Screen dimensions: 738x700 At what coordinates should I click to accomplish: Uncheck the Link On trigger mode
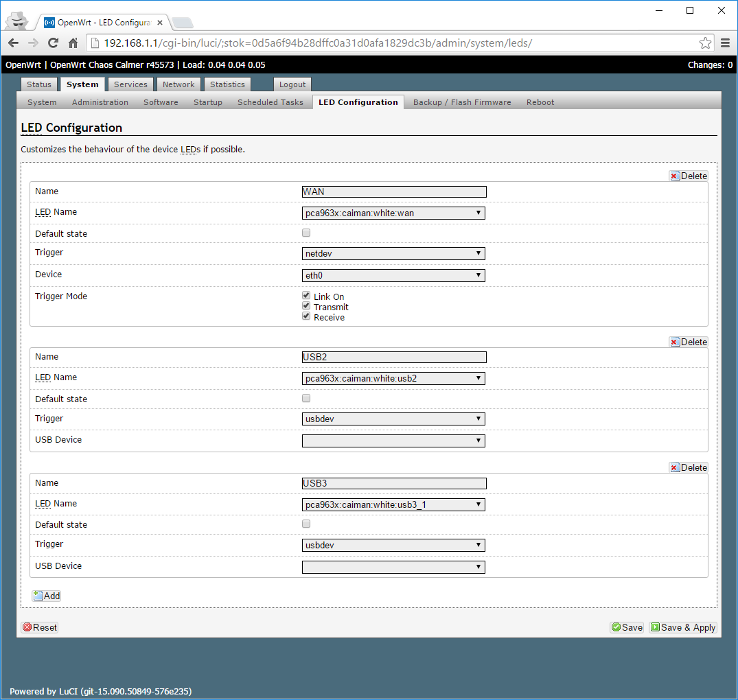tap(306, 296)
